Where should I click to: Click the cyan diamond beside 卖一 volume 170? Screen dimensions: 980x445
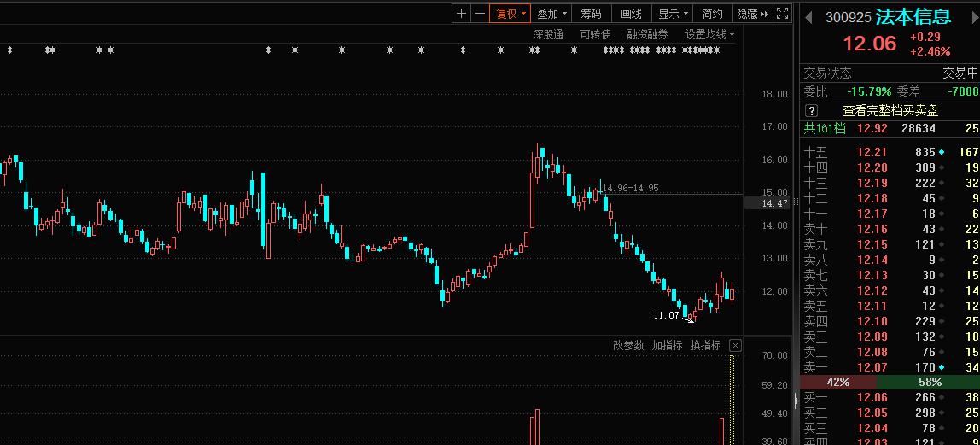[942, 367]
